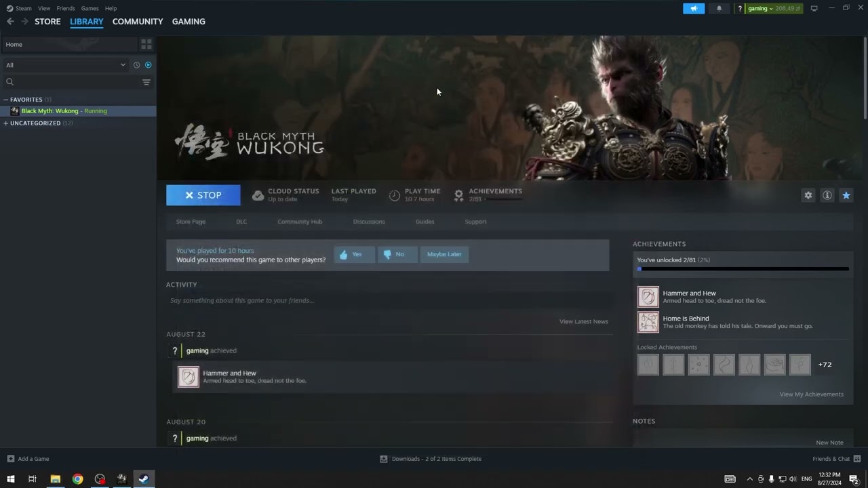
Task: Open Friends & Chat
Action: click(836, 459)
